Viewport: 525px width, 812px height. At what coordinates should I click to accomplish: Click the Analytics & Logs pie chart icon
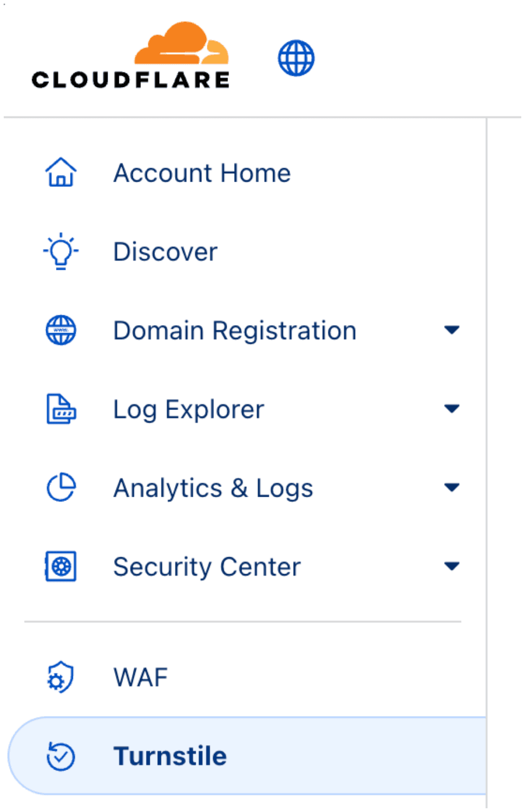click(61, 487)
